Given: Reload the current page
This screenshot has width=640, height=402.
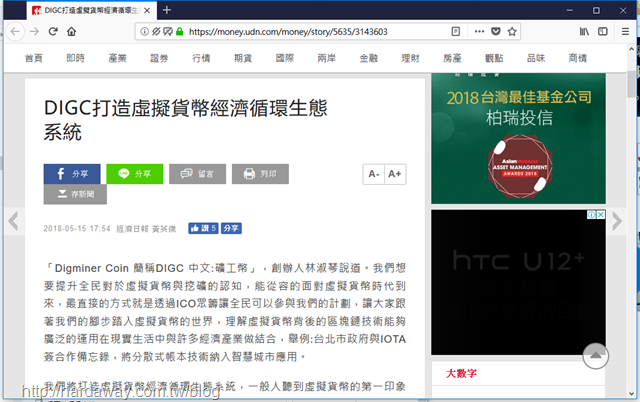Looking at the screenshot, I should [53, 31].
